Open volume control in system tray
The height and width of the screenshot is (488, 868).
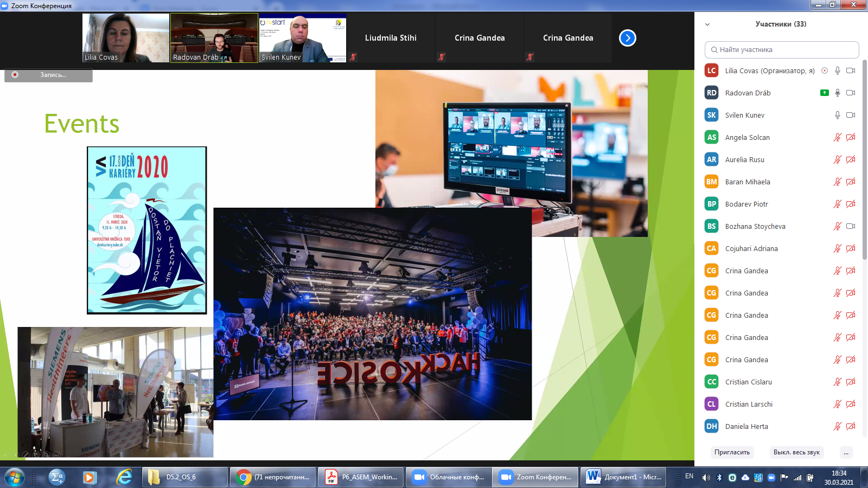tap(706, 478)
